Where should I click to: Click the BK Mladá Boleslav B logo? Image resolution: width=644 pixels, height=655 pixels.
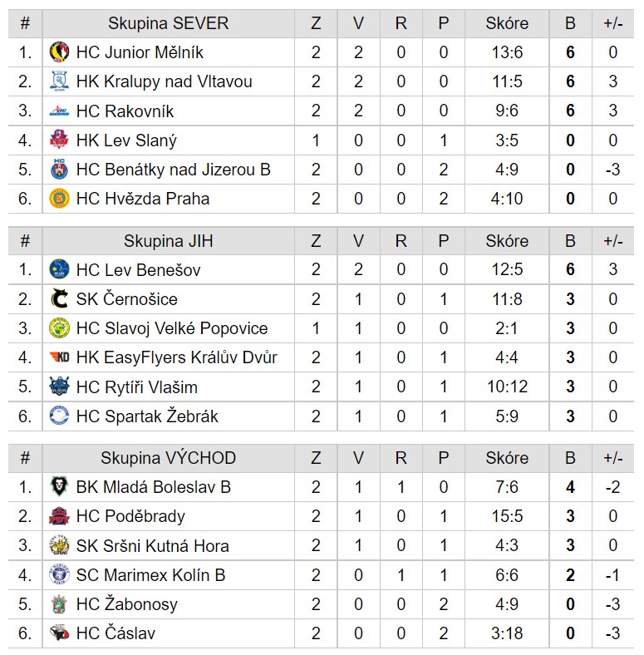[59, 487]
